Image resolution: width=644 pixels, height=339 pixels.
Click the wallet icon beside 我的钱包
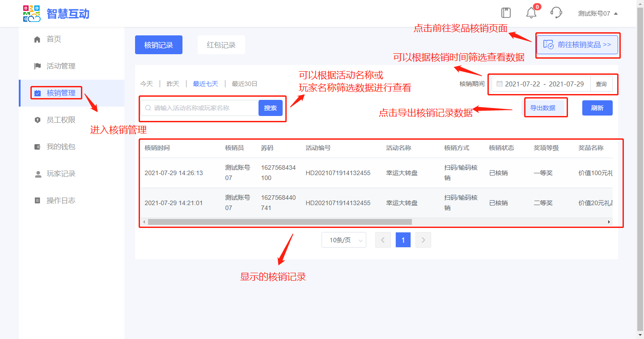click(x=38, y=147)
